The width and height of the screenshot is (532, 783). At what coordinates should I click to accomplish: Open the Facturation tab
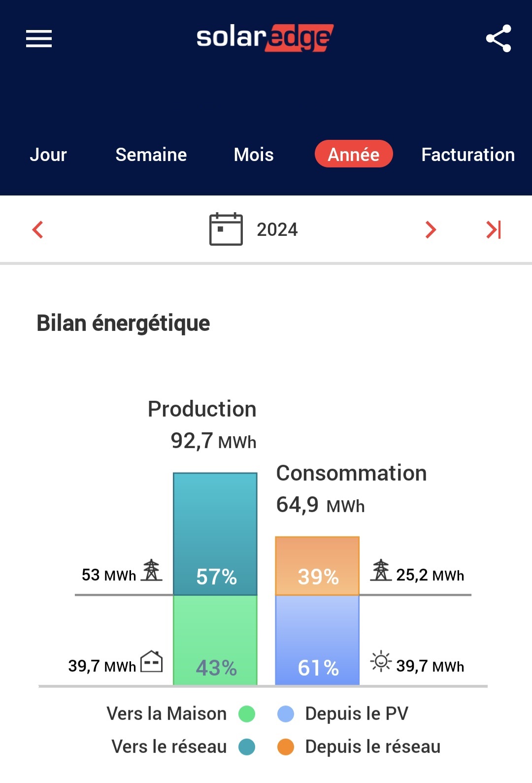pos(468,155)
